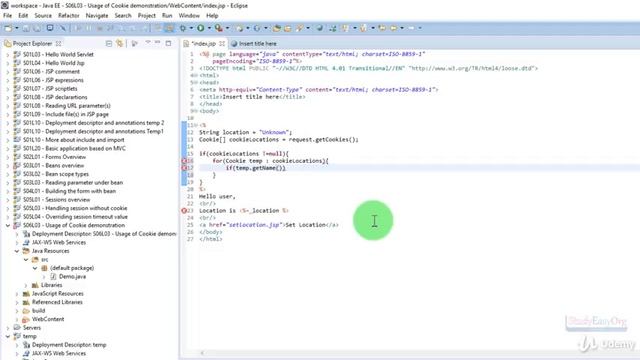Image resolution: width=640 pixels, height=360 pixels.
Task: Select Demo.java in Project Explorer
Action: [x=72, y=277]
